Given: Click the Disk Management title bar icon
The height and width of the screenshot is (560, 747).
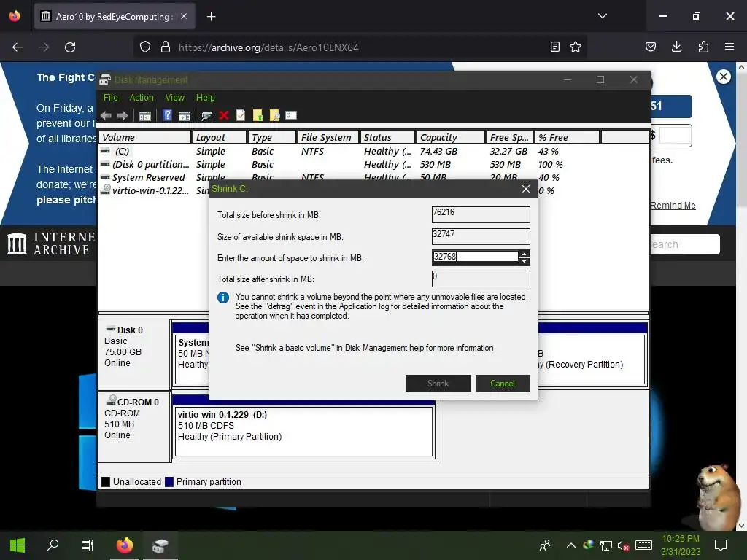Looking at the screenshot, I should pos(105,80).
